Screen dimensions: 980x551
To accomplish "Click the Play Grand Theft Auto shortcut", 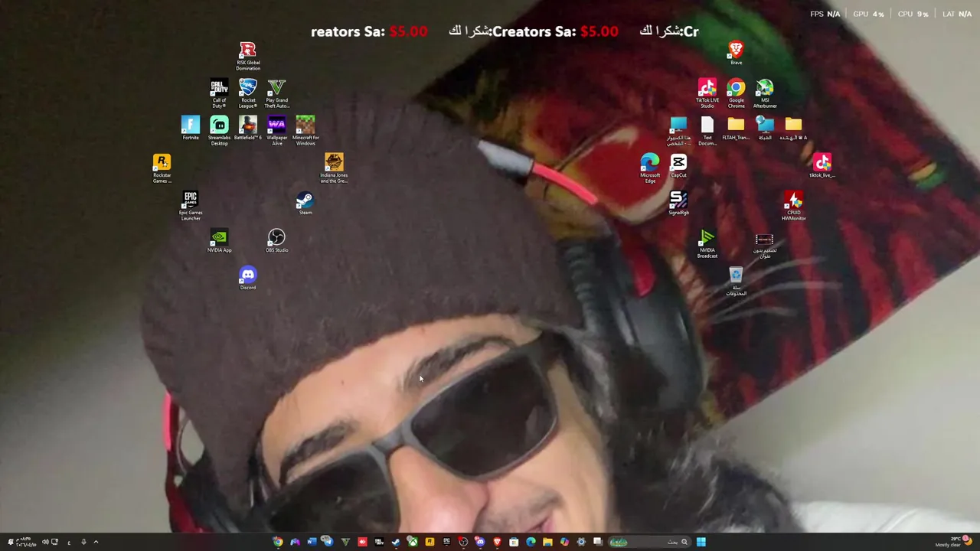I will click(x=276, y=93).
